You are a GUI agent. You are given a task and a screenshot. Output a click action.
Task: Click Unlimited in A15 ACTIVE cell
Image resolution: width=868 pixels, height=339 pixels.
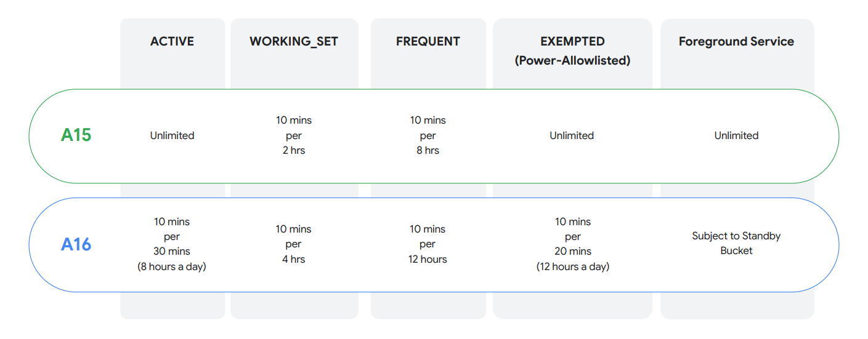172,135
